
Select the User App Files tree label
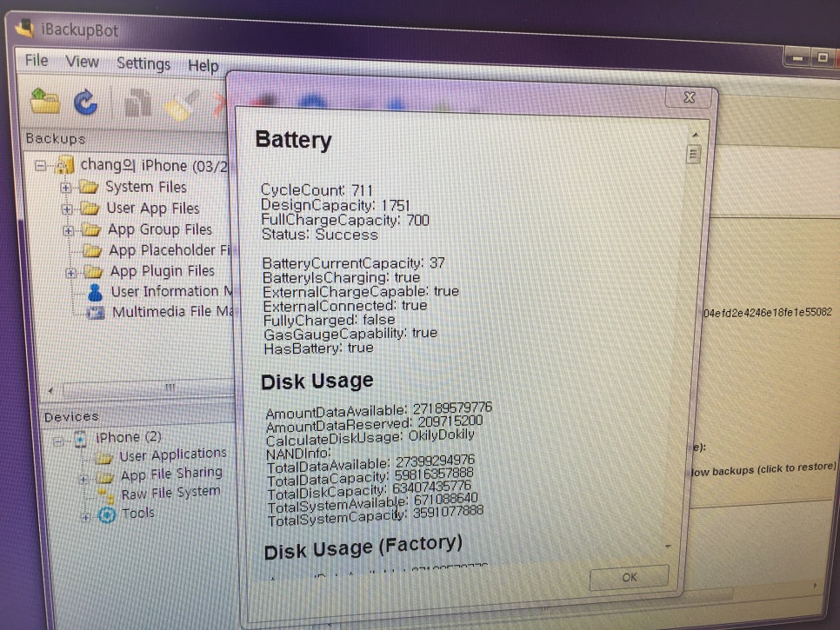click(x=153, y=209)
